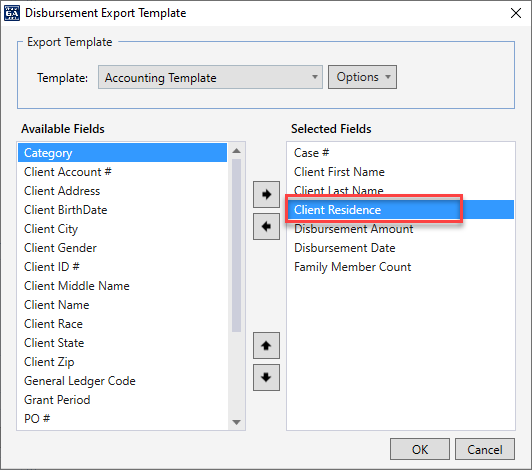Viewport: 532px width, 470px height.
Task: Remove field using the left arrow button
Action: point(266,226)
